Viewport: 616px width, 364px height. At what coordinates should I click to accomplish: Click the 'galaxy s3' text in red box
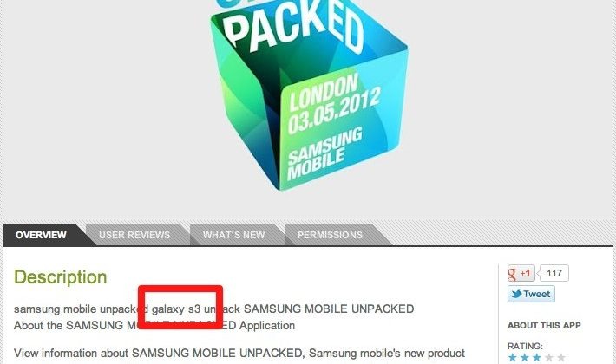pyautogui.click(x=176, y=309)
